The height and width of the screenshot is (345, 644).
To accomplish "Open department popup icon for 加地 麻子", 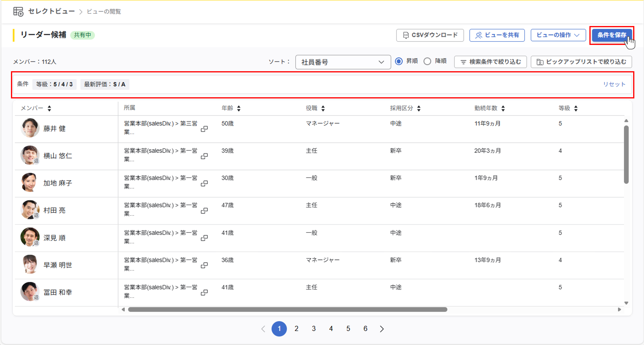I will (204, 183).
